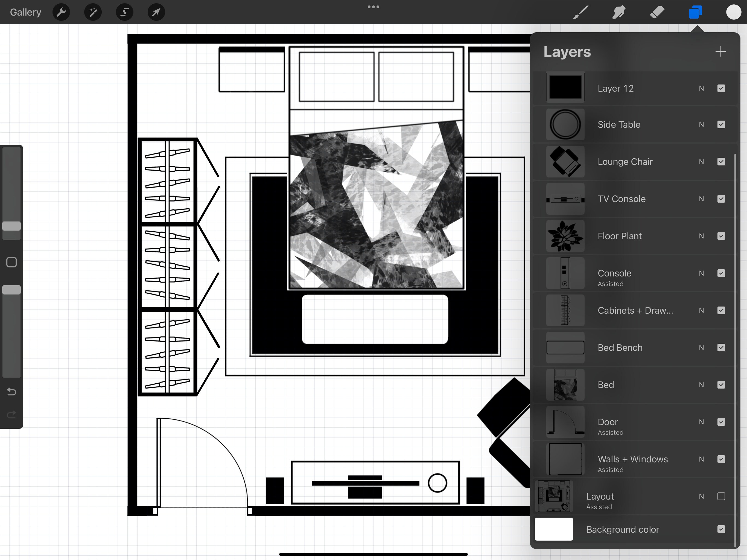The width and height of the screenshot is (747, 560).
Task: Open blend mode options for Walls + Windows layer
Action: 701,459
